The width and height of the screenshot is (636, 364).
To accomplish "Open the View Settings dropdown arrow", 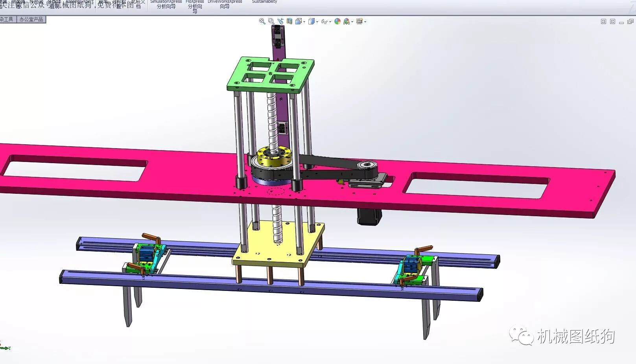I will point(365,22).
